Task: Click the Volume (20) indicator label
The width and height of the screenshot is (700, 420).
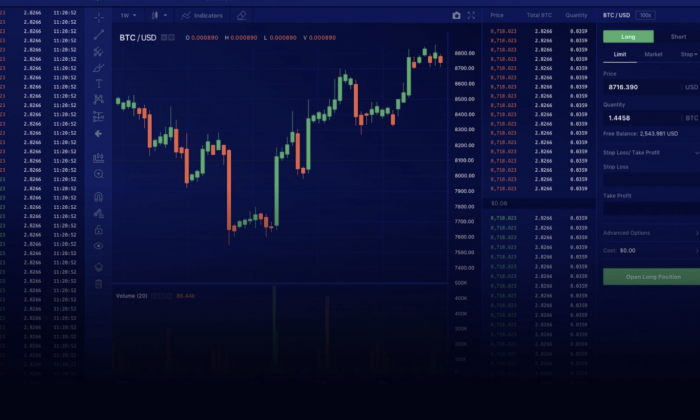Action: [131, 296]
